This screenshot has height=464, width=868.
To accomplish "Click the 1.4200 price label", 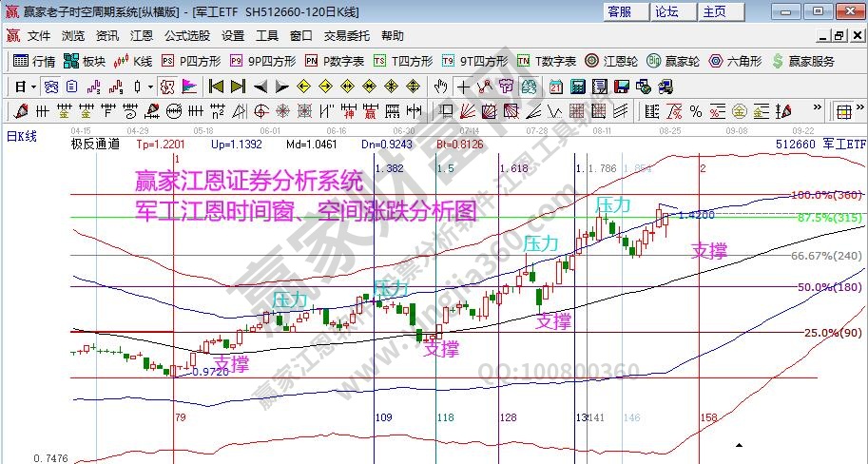I will point(696,215).
